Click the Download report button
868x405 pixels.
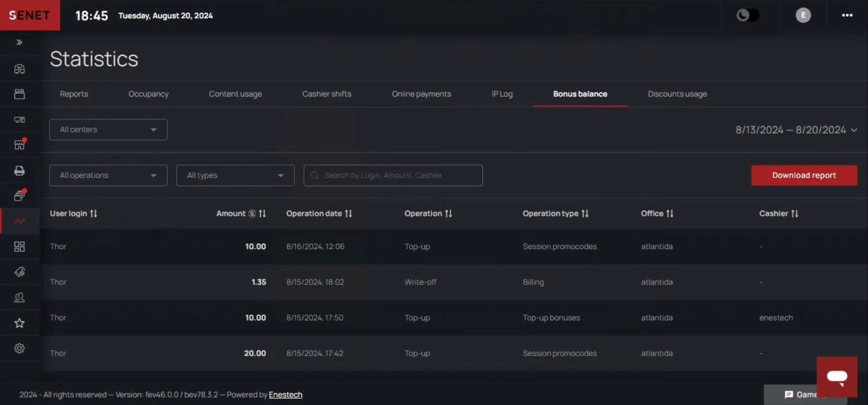click(804, 175)
